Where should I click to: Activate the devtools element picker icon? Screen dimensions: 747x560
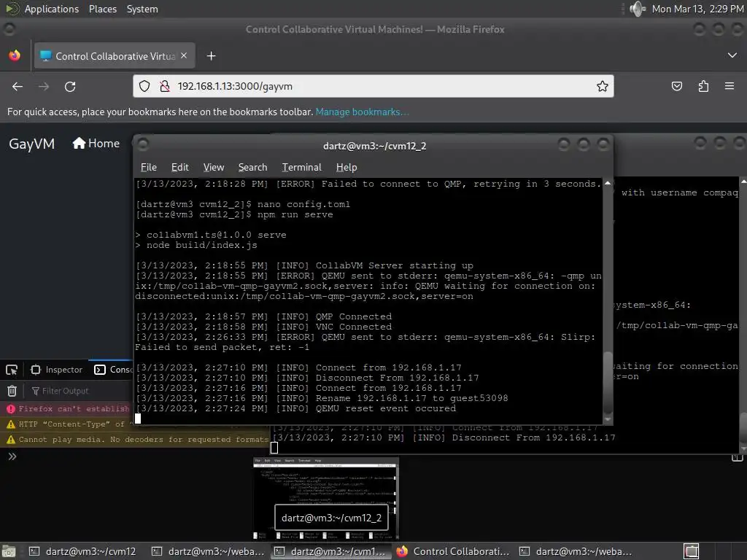pos(12,370)
